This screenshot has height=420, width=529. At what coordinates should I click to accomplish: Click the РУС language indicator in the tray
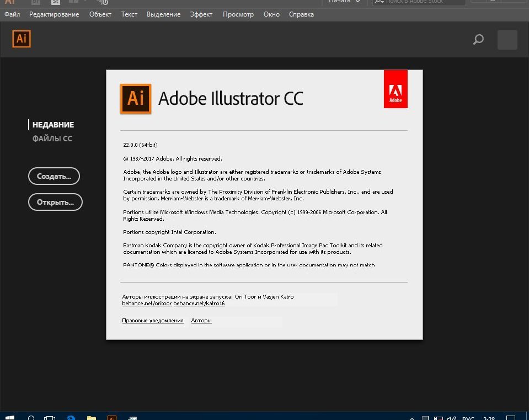(x=468, y=418)
